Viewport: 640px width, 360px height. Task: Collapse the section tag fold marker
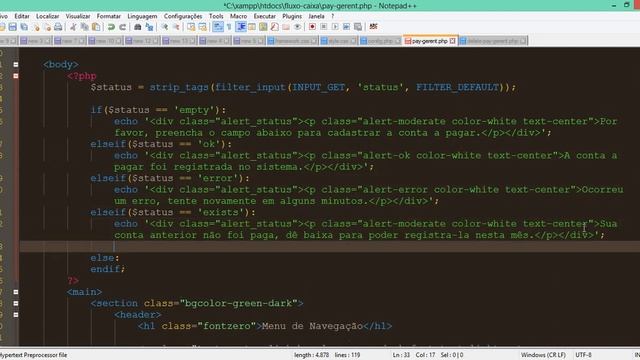tap(16, 303)
